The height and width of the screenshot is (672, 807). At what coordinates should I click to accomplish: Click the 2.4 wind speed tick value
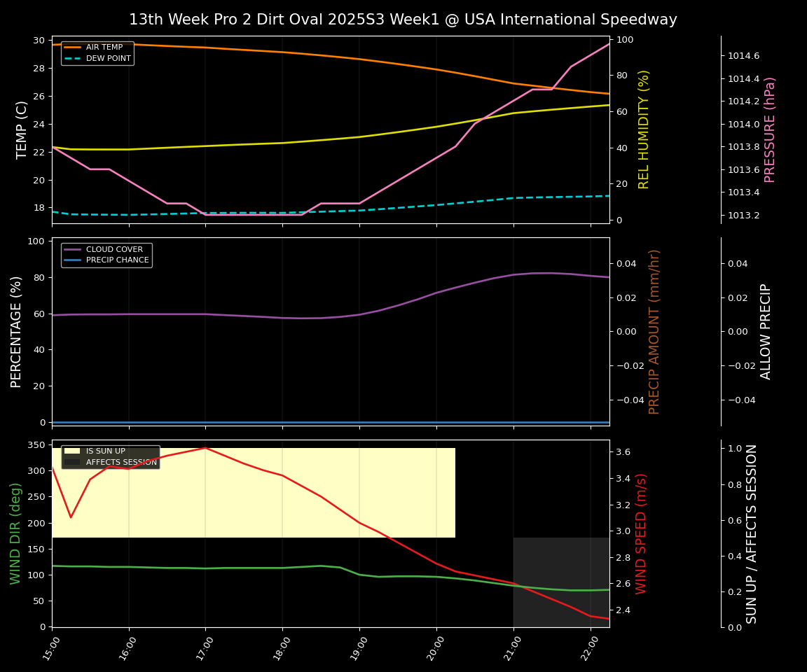623,610
